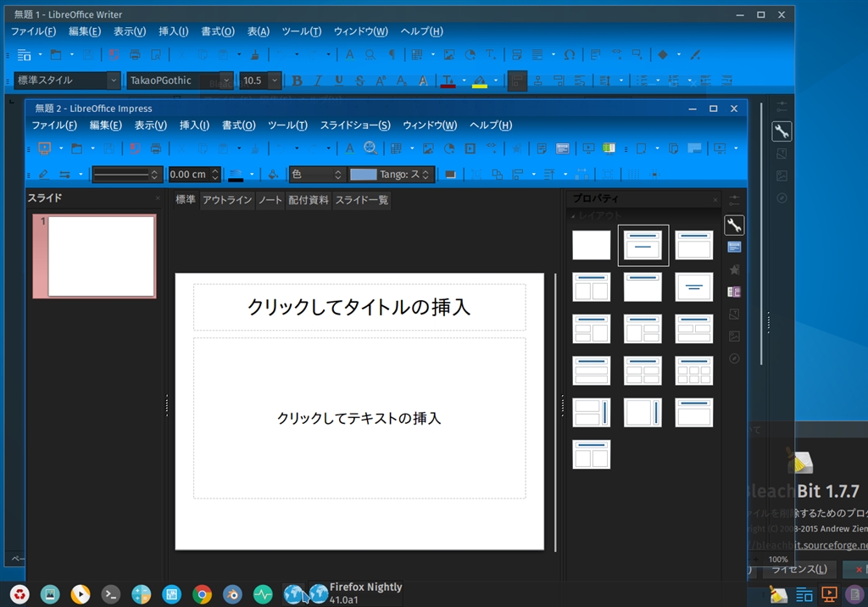Viewport: 868px width, 607px height.
Task: Open terminal from taskbar
Action: pos(111,595)
